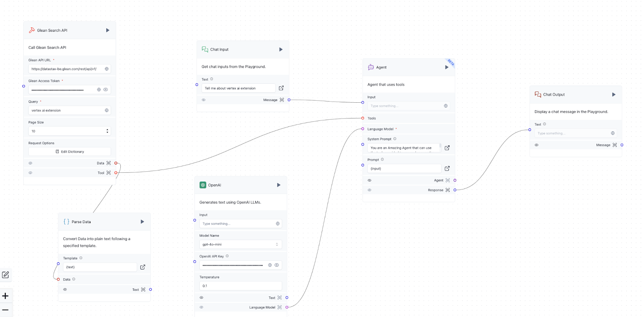Inspect Glean Tool output icon
This screenshot has width=644, height=317.
pyautogui.click(x=109, y=173)
